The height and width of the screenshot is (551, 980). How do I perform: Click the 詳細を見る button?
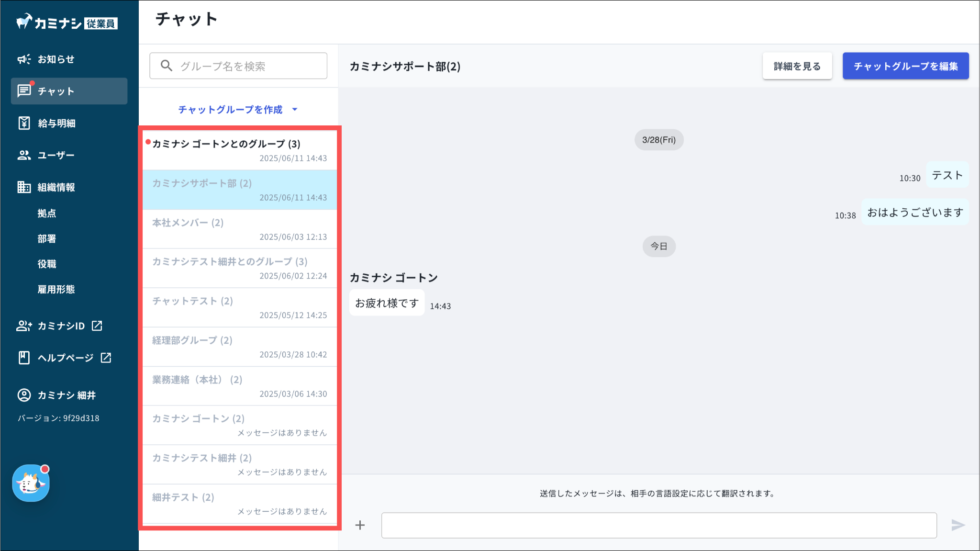click(x=797, y=66)
